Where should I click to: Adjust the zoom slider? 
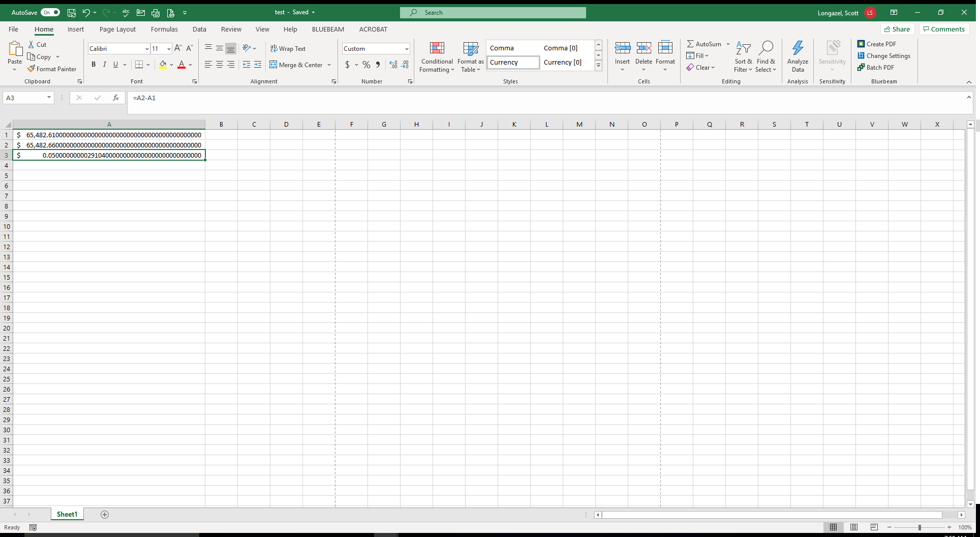pyautogui.click(x=920, y=527)
